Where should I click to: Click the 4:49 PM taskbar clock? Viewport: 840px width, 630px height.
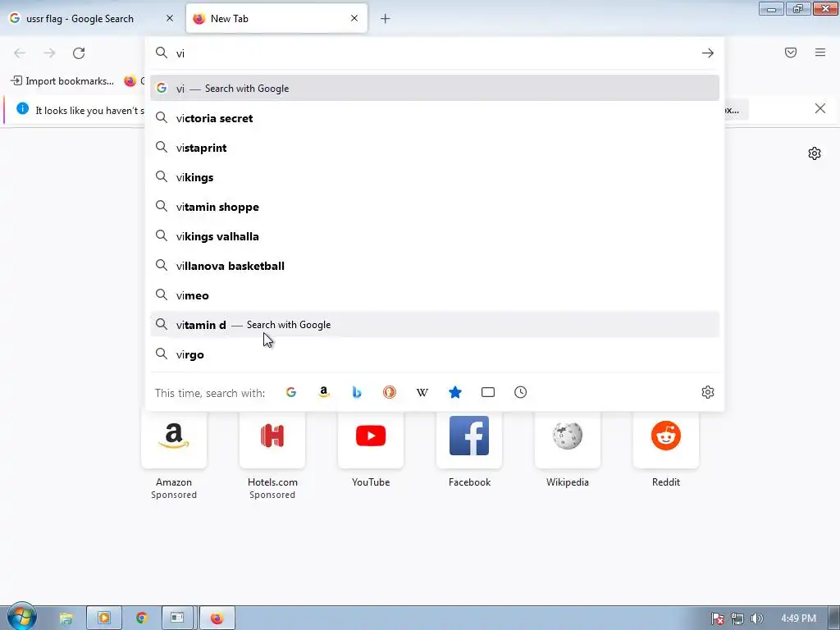pyautogui.click(x=798, y=619)
